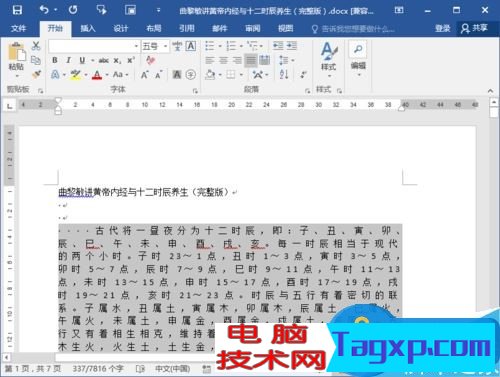Click the 中文(中国) language indicator
The width and height of the screenshot is (500, 377).
173,369
